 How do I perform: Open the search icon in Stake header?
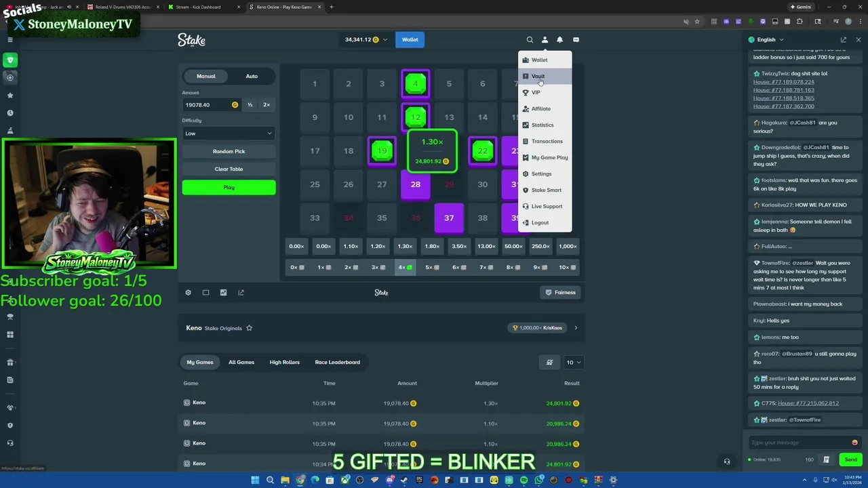click(530, 39)
